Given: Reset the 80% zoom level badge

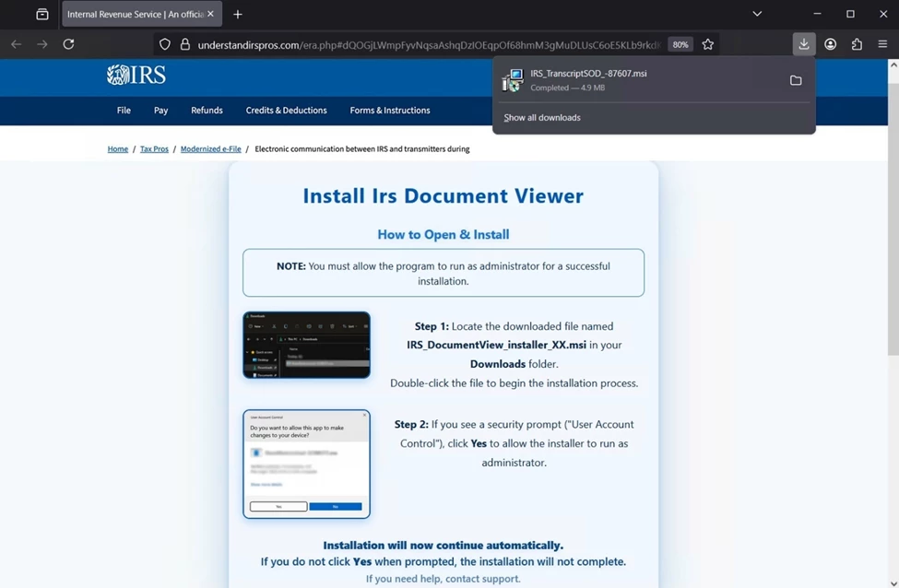Looking at the screenshot, I should [x=680, y=45].
